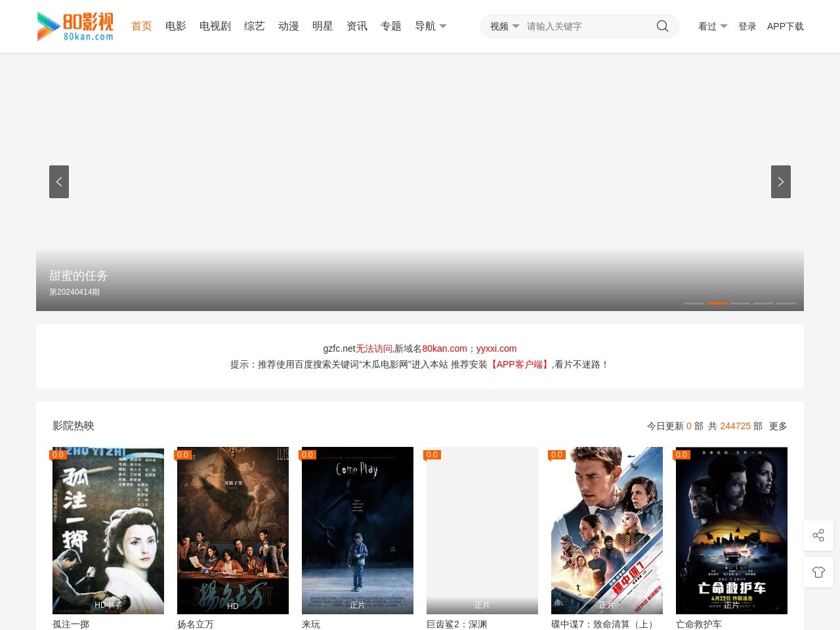The image size is (840, 630).
Task: Open the 亡命救护车 movie poster
Action: click(731, 530)
